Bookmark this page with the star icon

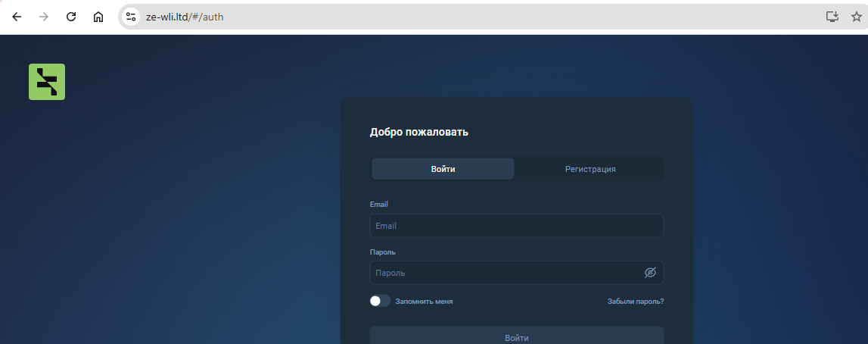click(x=856, y=17)
